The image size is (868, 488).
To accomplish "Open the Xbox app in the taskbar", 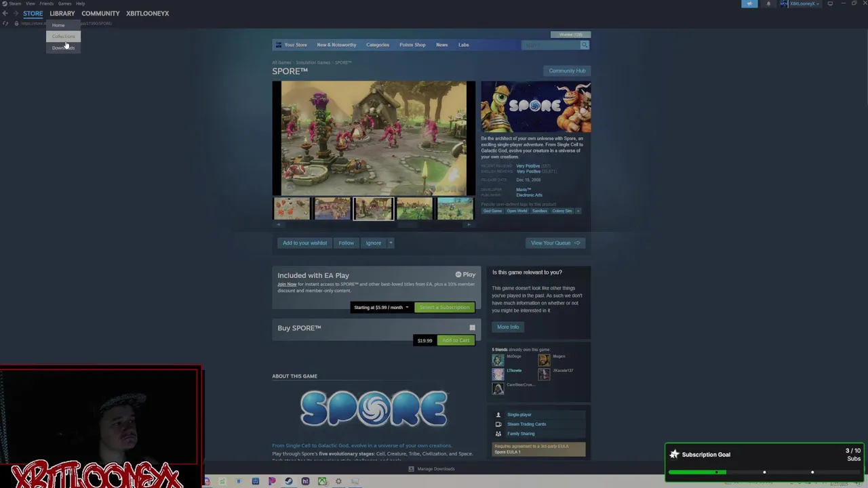I will pos(322,481).
